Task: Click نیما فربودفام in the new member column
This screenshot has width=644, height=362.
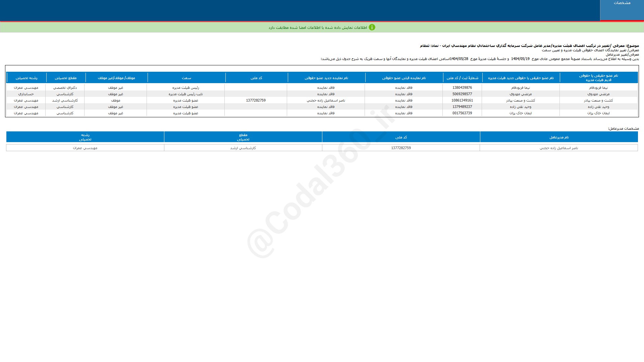Action: click(x=521, y=88)
